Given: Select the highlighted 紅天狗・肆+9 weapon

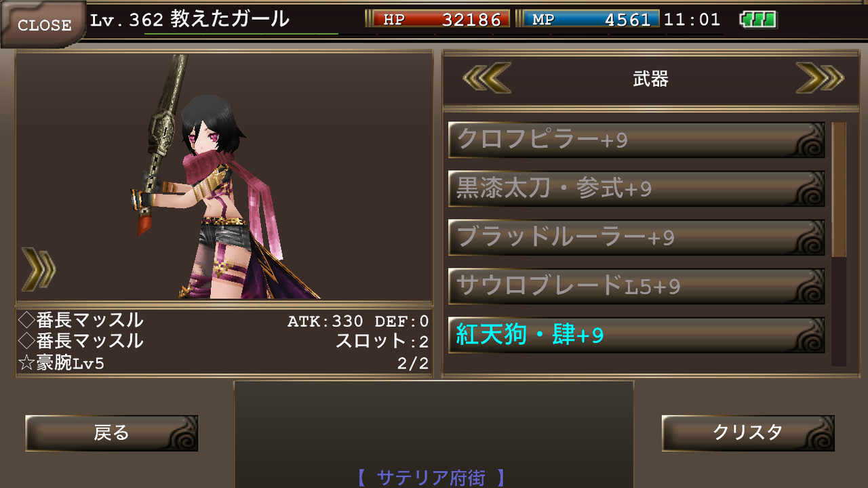Looking at the screenshot, I should [x=636, y=335].
